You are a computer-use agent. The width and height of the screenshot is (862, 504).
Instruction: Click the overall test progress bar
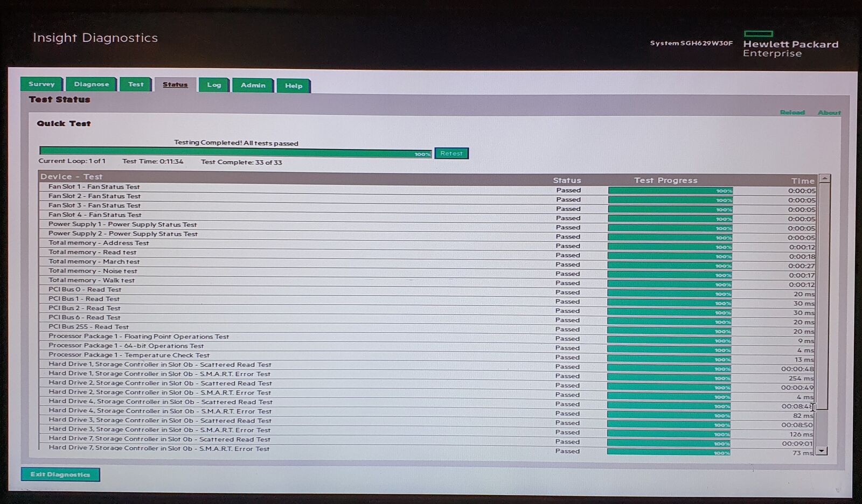coord(235,153)
